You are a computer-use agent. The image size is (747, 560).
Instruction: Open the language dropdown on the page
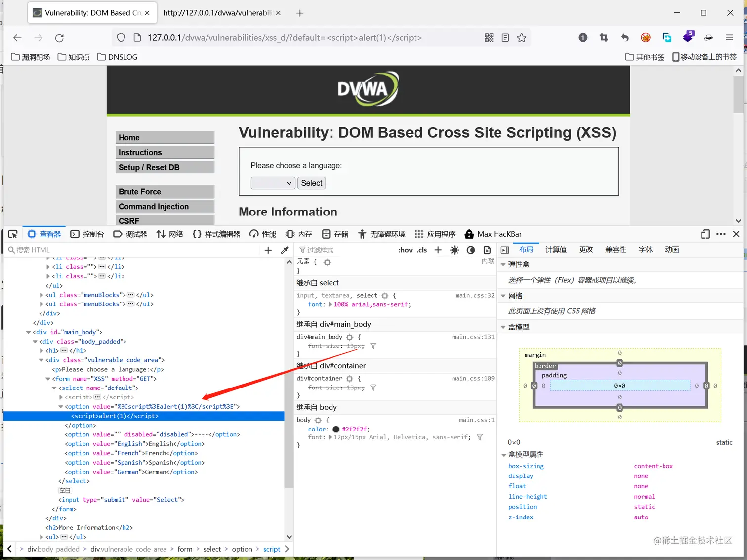pos(273,183)
